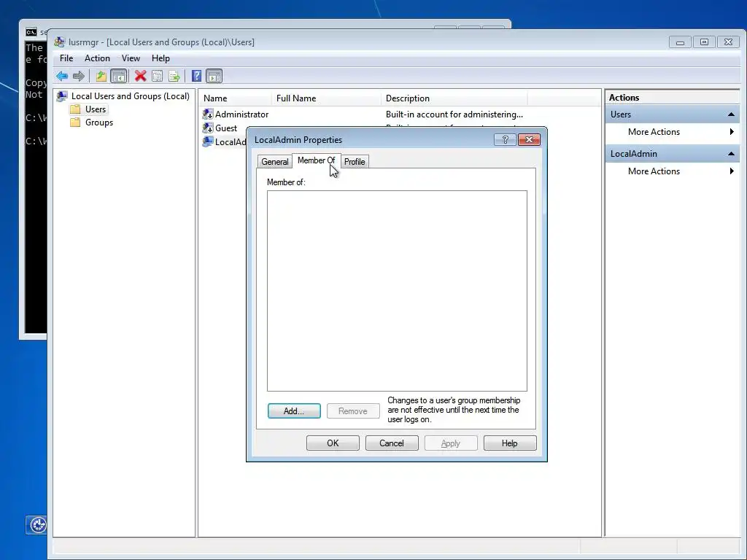Close the LocalAdmin Properties dialog
This screenshot has width=747, height=560.
coord(529,139)
